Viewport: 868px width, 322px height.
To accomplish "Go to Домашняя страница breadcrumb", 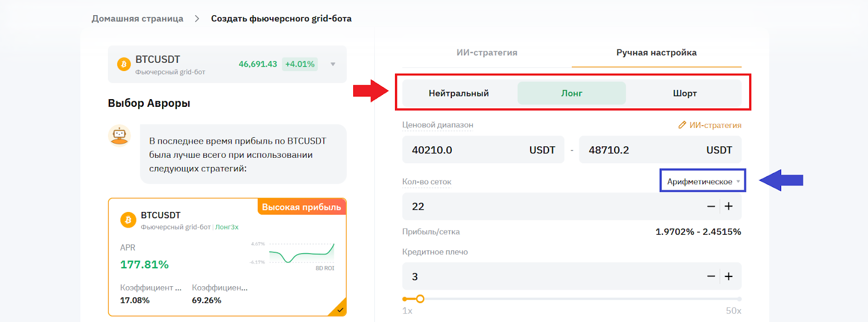I will (x=137, y=18).
